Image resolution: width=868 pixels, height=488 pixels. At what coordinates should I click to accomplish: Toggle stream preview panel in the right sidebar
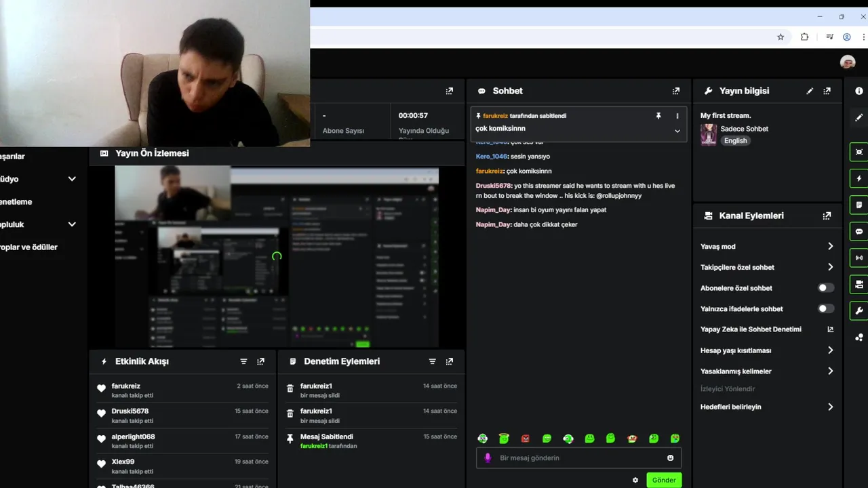pyautogui.click(x=859, y=152)
